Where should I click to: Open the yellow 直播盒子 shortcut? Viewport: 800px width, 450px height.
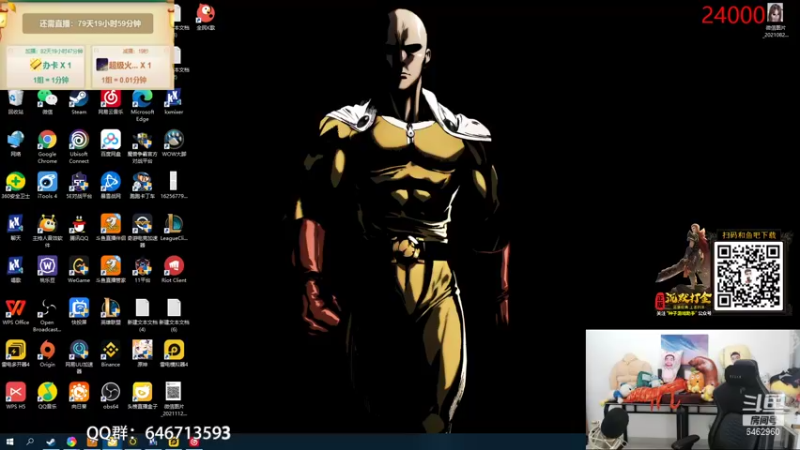[x=142, y=396]
